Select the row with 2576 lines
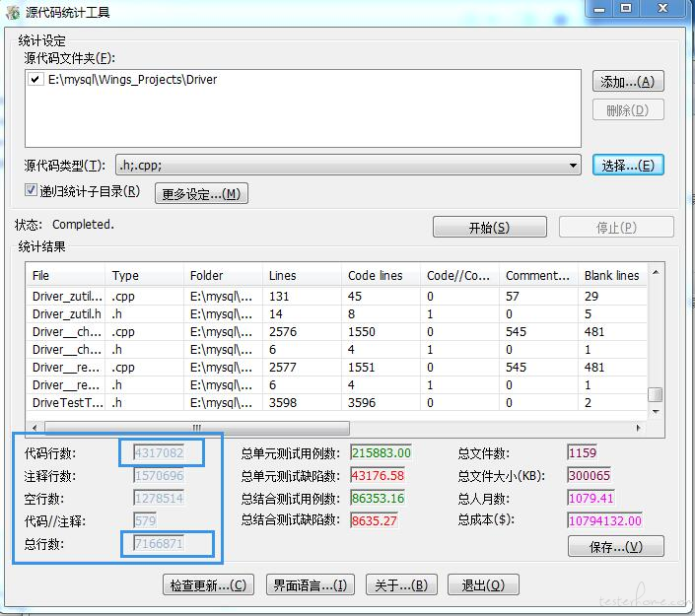The image size is (695, 616). point(337,331)
